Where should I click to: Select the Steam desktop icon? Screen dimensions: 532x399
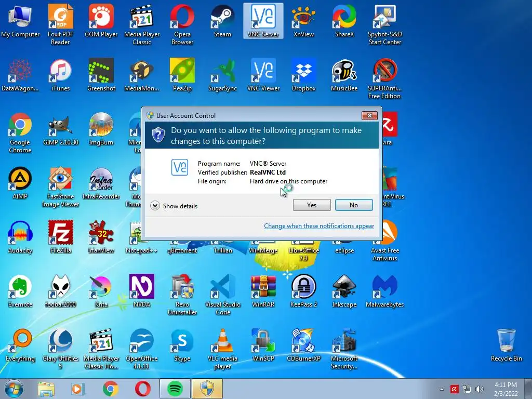click(x=222, y=21)
